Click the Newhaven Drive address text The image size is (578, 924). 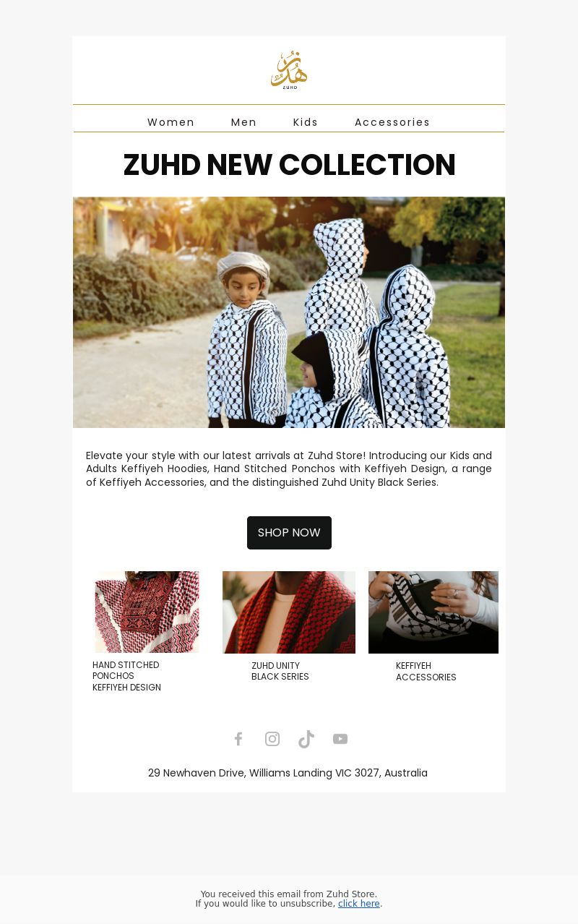(x=288, y=773)
